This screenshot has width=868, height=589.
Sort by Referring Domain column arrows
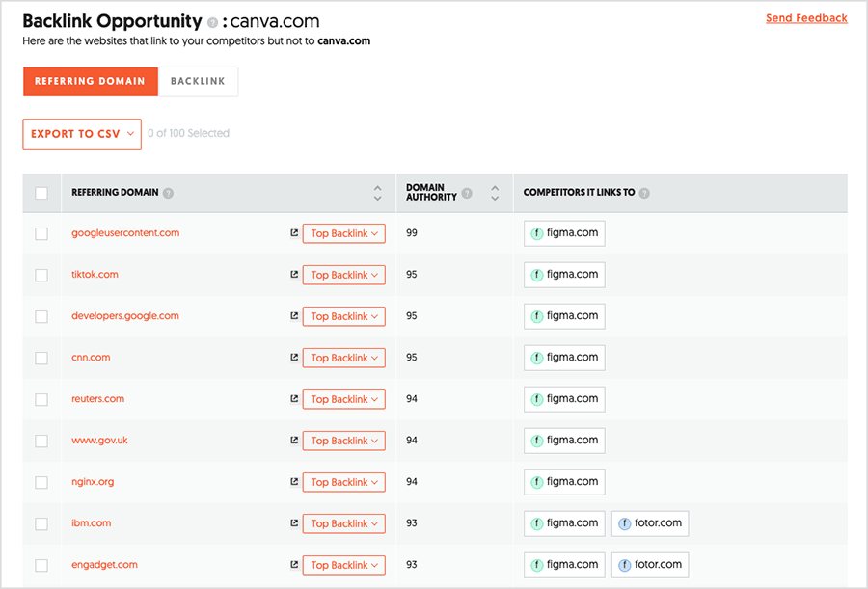[377, 193]
